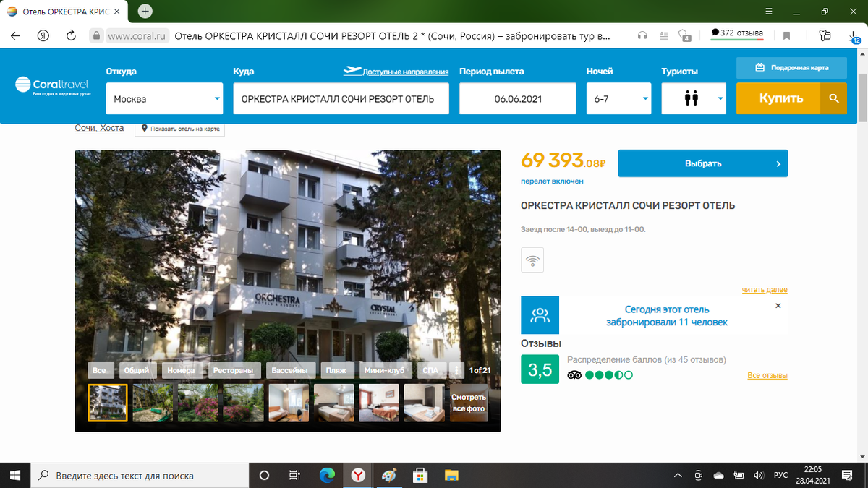The height and width of the screenshot is (488, 868).
Task: Open reader mode icon in address bar
Action: tap(663, 35)
